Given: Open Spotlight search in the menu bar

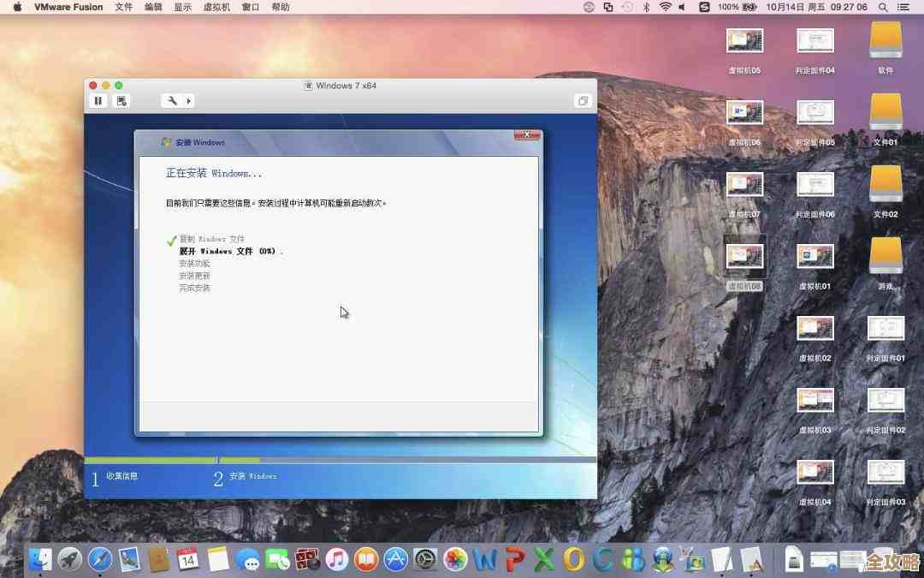Looking at the screenshot, I should click(x=882, y=7).
